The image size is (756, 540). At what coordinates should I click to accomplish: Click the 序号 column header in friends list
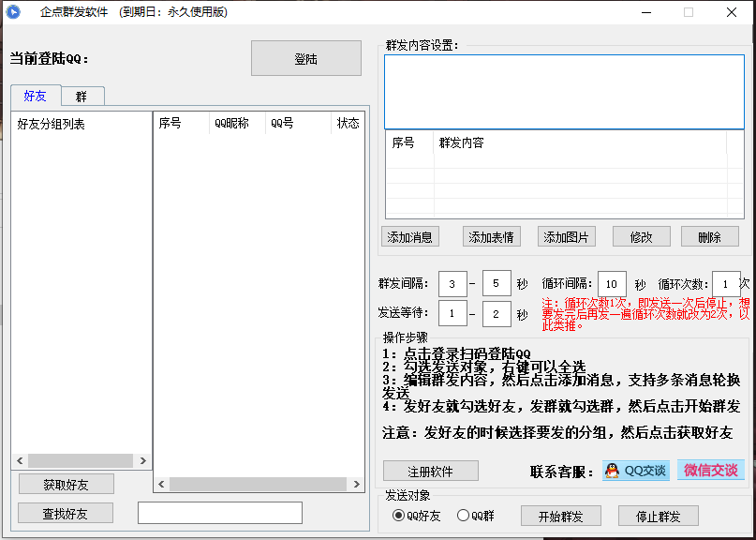[181, 123]
